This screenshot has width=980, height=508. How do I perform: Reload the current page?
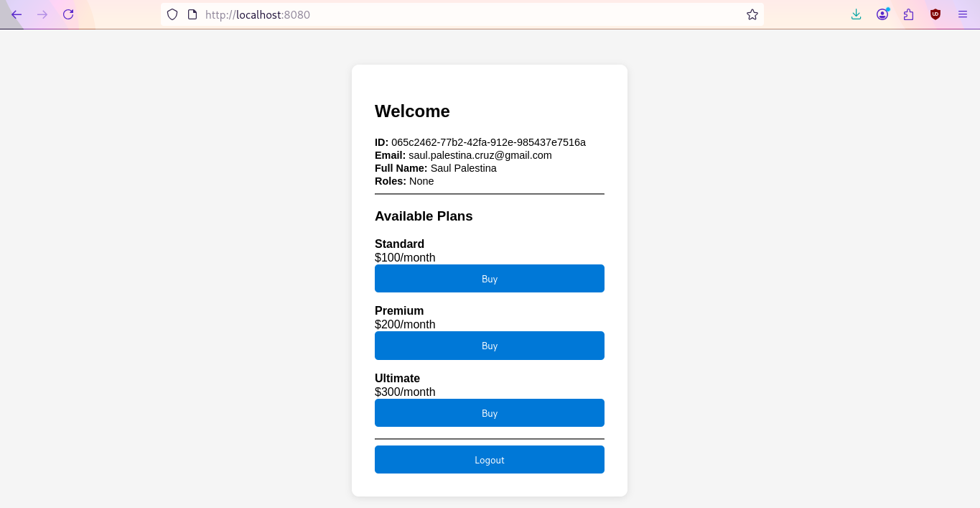coord(68,14)
